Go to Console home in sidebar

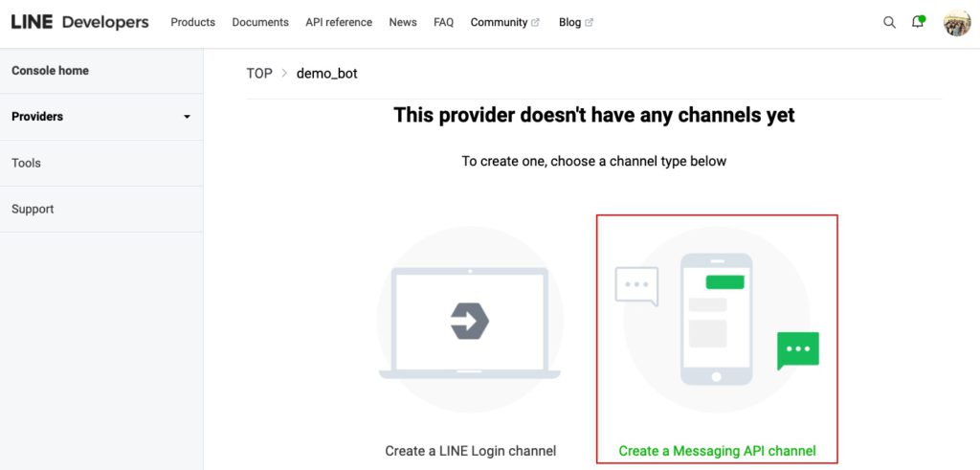click(101, 71)
